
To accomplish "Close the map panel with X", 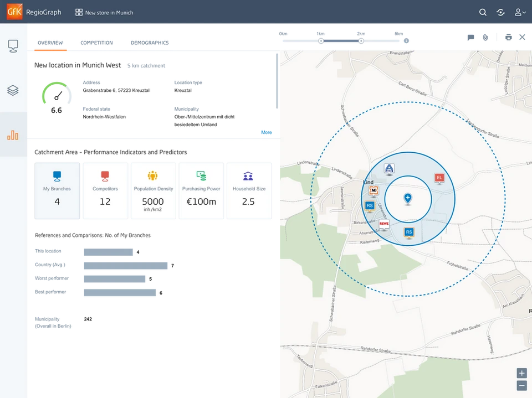I will tap(522, 37).
